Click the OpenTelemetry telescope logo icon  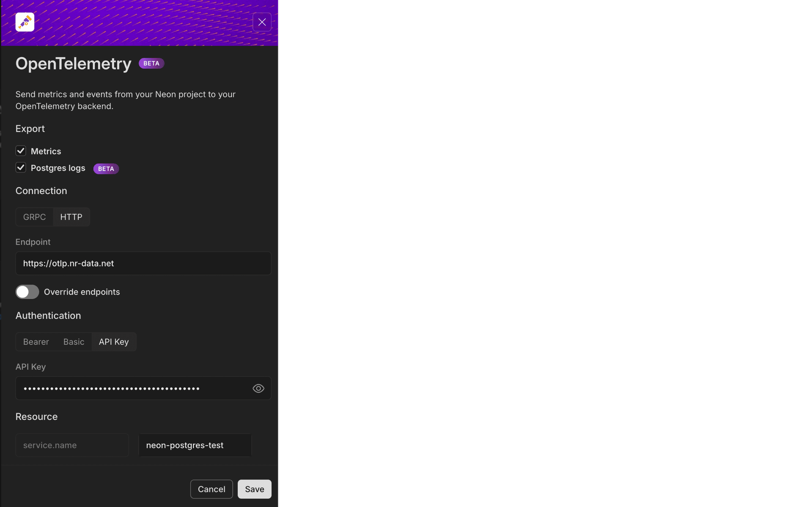pos(25,22)
